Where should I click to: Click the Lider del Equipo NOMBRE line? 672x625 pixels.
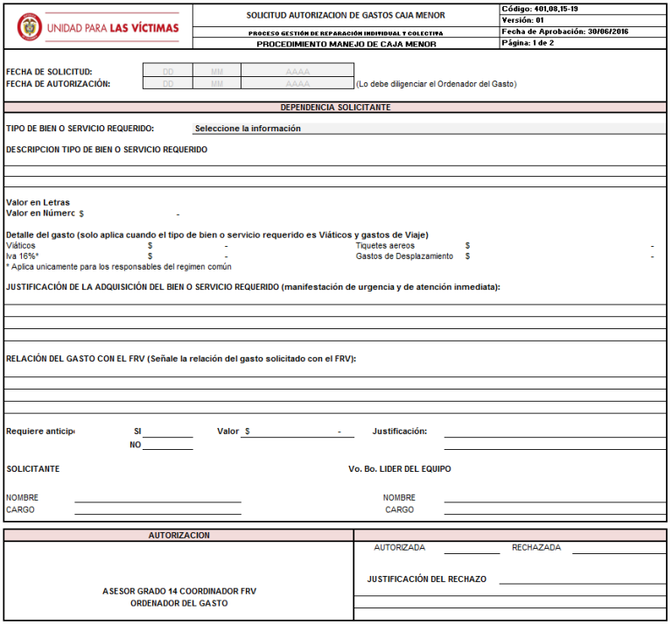point(555,497)
